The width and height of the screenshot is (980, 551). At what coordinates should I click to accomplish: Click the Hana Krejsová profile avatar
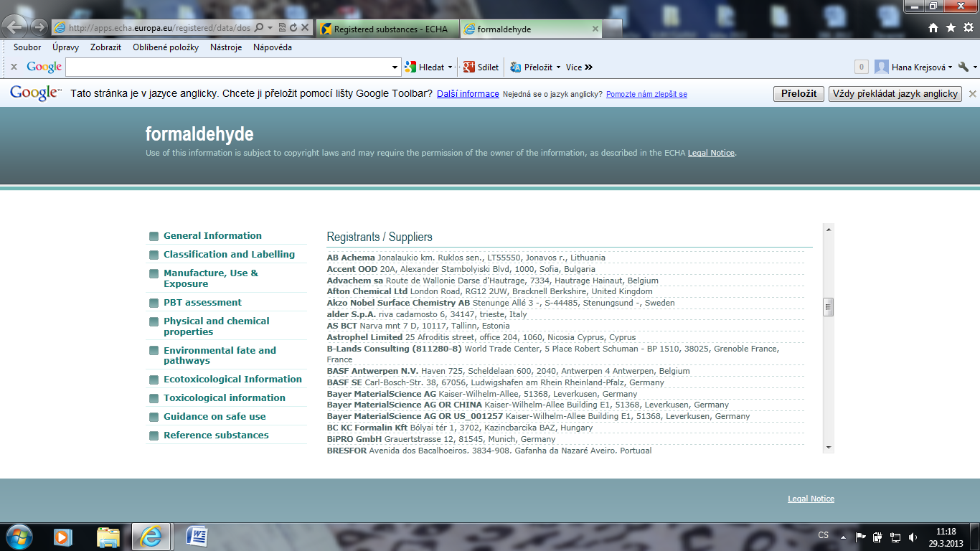[x=882, y=67]
